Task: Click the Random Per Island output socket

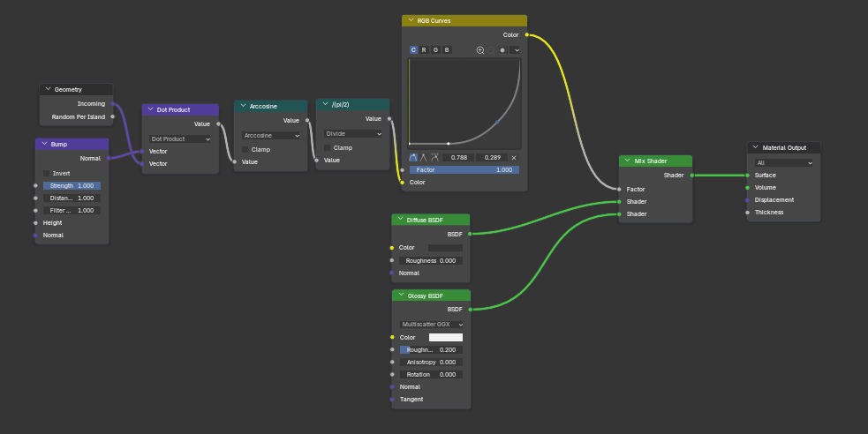Action: [113, 116]
